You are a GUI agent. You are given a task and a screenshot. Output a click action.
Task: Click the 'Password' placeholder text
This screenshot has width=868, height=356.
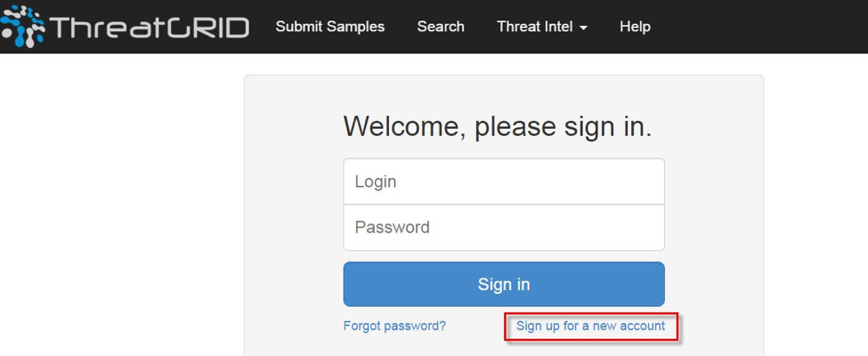point(392,228)
